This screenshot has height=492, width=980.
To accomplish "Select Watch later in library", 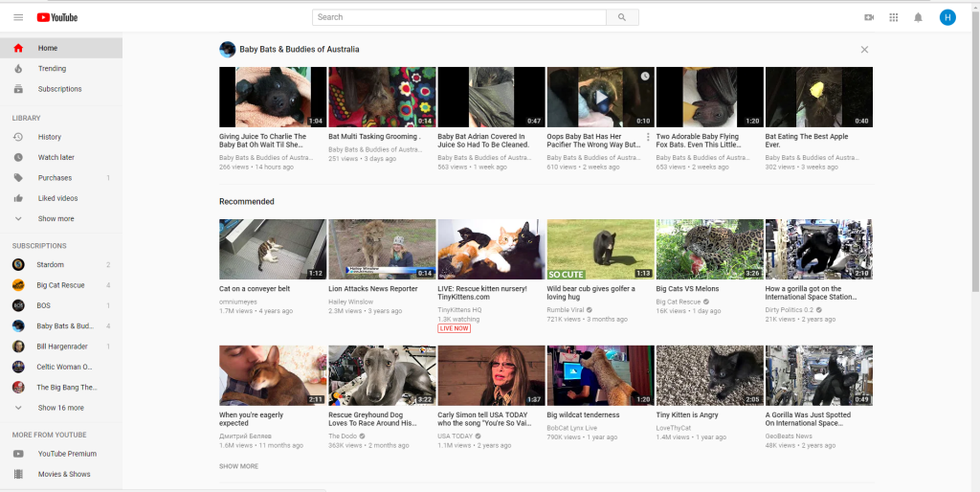I will [x=61, y=158].
